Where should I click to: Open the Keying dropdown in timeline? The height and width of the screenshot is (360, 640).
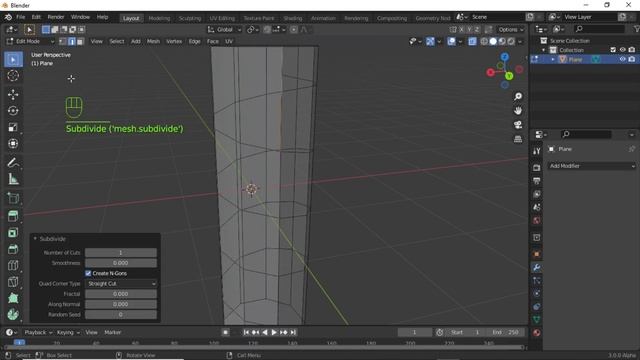tap(68, 332)
